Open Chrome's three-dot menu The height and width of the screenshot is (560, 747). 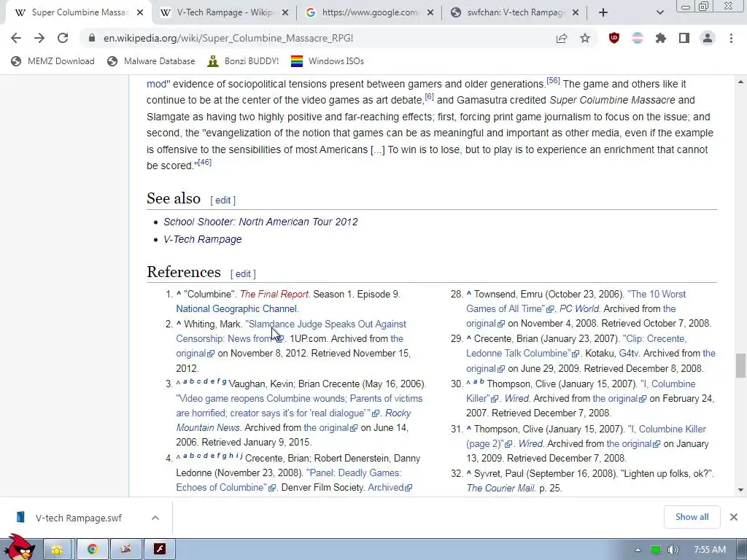point(731,38)
